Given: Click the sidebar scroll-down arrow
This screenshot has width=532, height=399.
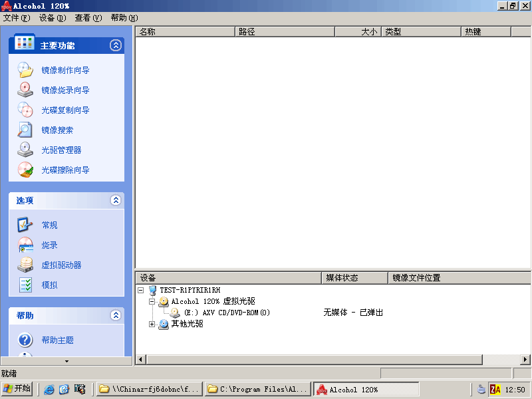Looking at the screenshot, I should click(x=66, y=361).
